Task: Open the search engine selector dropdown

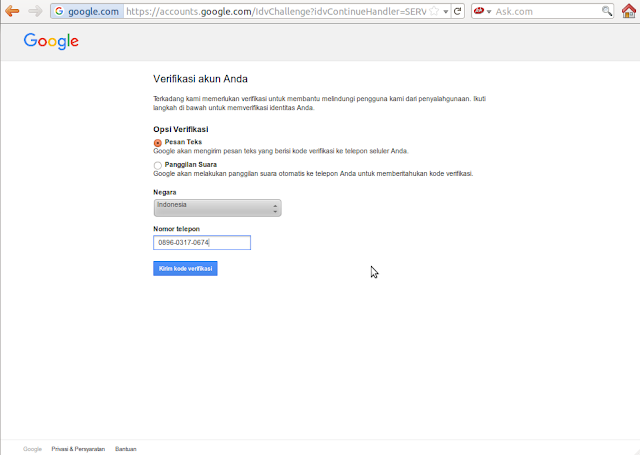Action: (482, 11)
